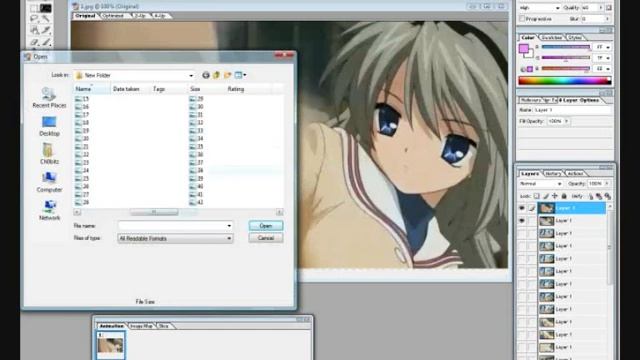Go back using the Open dialog's back arrow
Image resolution: width=640 pixels, height=360 pixels.
pos(206,75)
